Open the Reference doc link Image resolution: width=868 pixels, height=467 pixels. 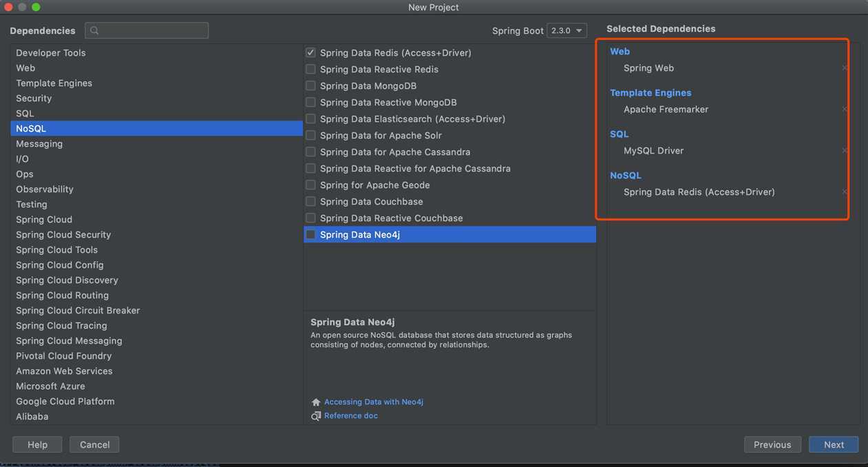coord(351,416)
